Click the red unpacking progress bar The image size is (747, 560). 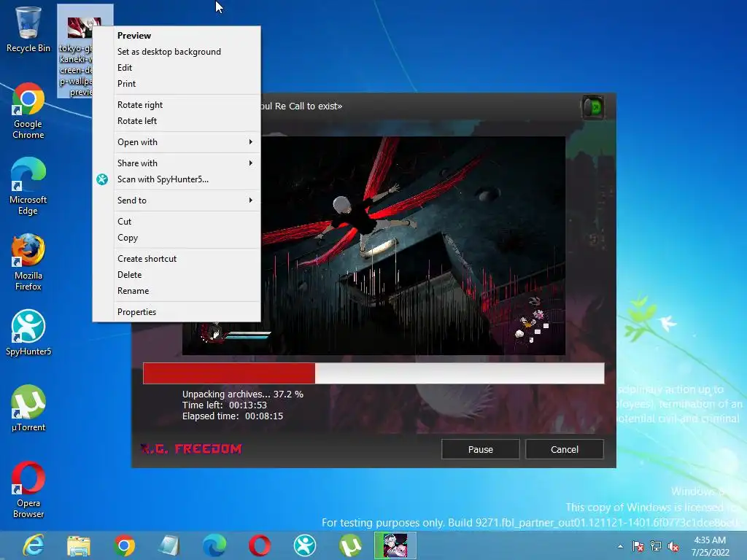click(373, 373)
